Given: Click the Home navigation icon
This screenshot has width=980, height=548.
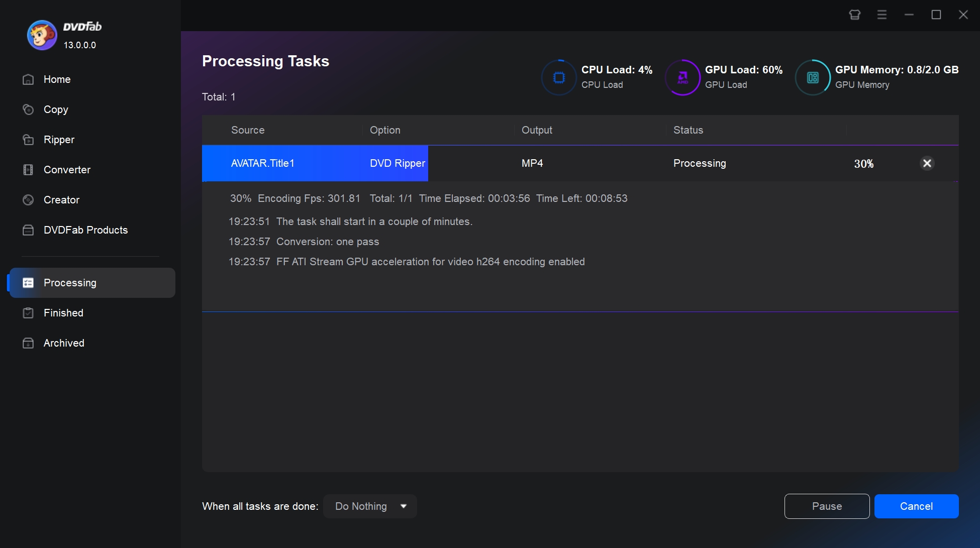Looking at the screenshot, I should (x=28, y=79).
